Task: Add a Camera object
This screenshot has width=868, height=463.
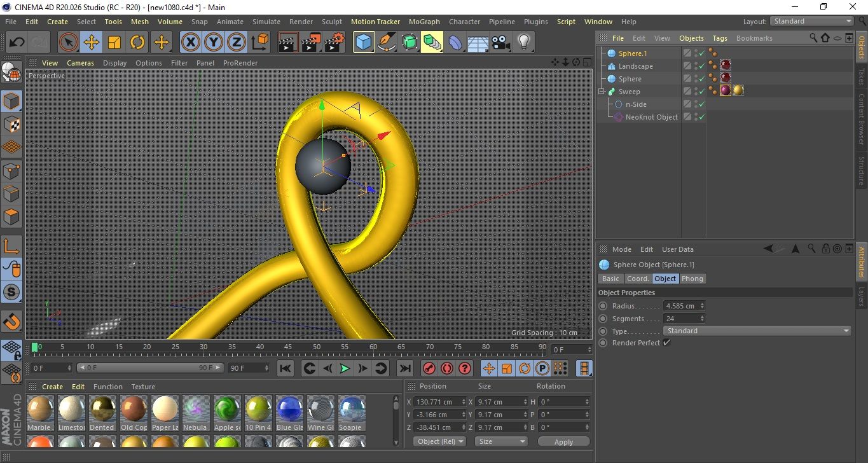Action: pos(500,43)
